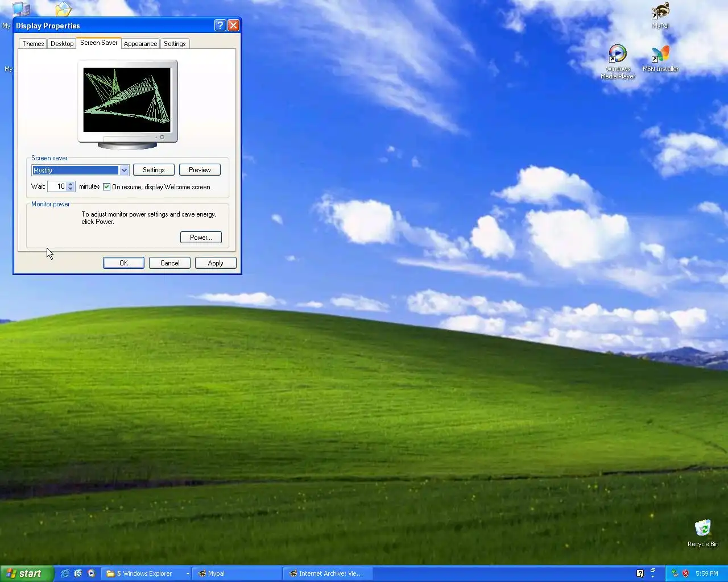Screen dimensions: 728x582
Task: Switch to the Appearance tab
Action: point(140,44)
